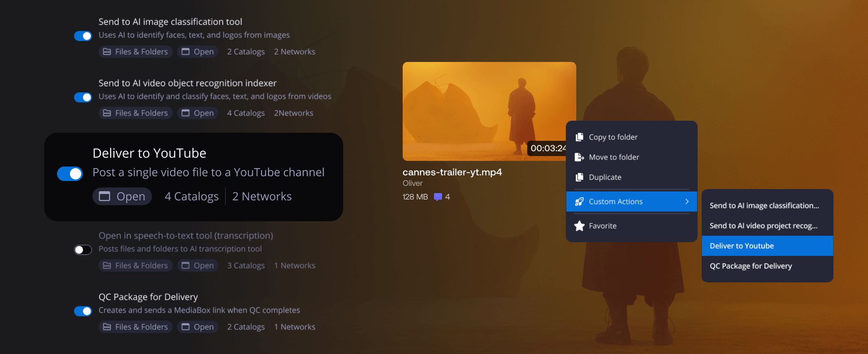The height and width of the screenshot is (354, 868).
Task: Click 1 Networks under speech-to-text tool
Action: 295,265
